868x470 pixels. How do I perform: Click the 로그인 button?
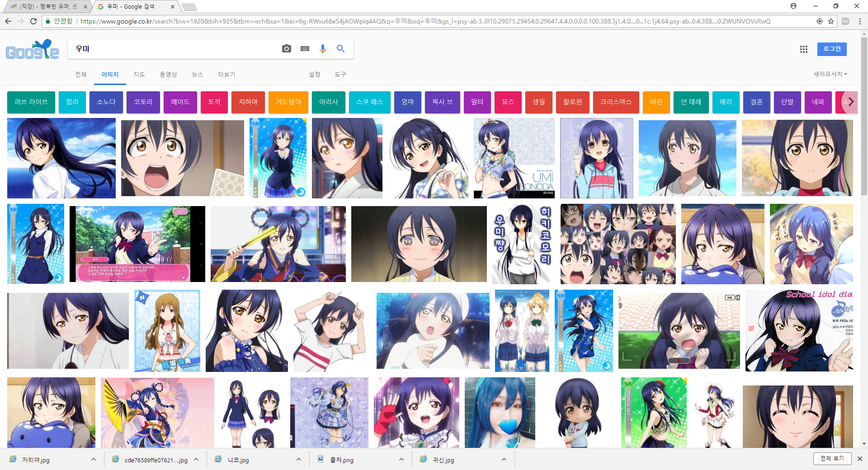[x=832, y=49]
